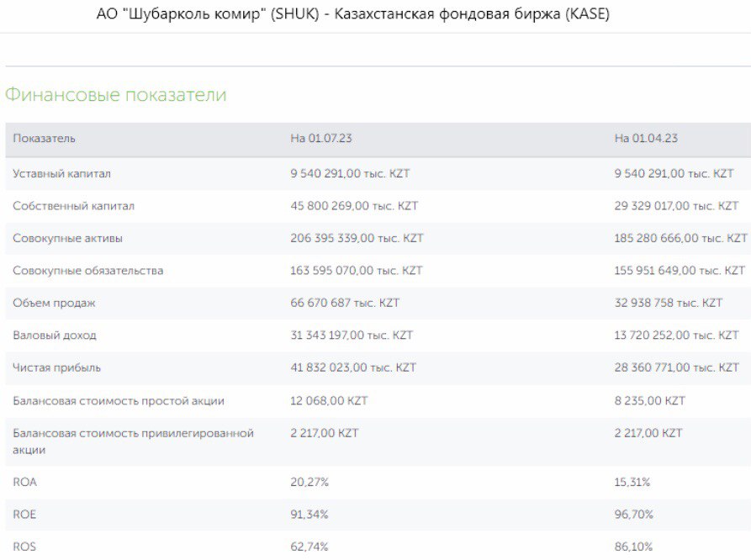Image resolution: width=751 pixels, height=560 pixels.
Task: Click the Валовый доход row label
Action: click(55, 335)
